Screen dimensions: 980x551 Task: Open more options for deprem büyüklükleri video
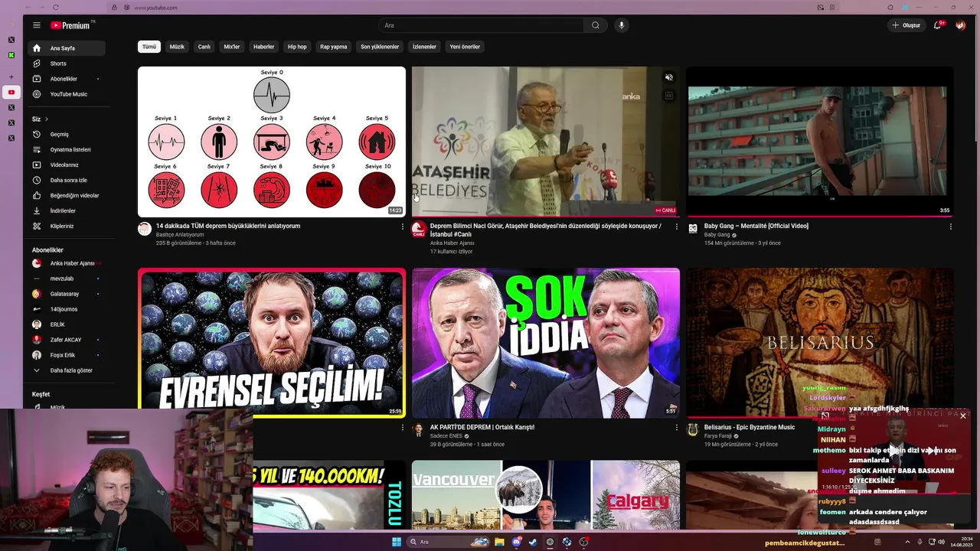[403, 227]
